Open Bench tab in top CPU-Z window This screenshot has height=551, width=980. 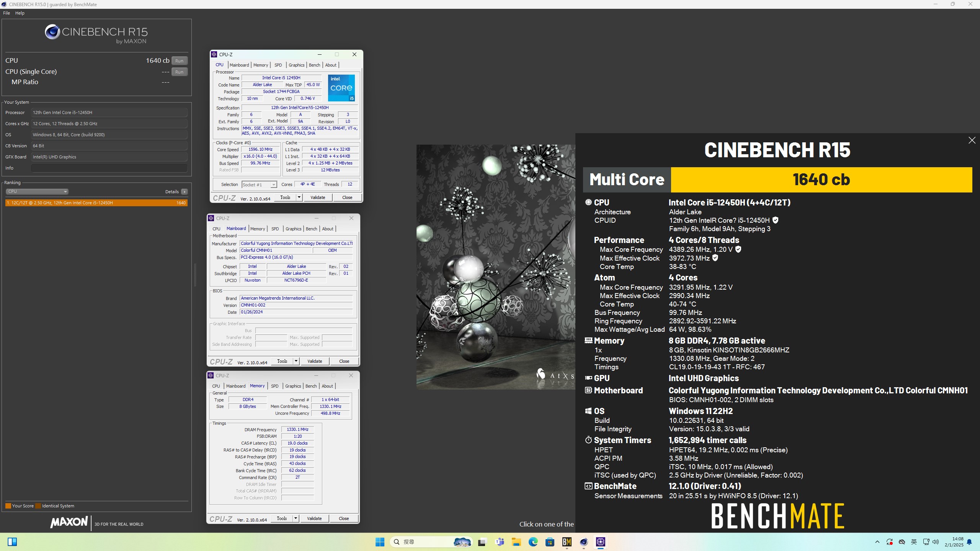315,65
